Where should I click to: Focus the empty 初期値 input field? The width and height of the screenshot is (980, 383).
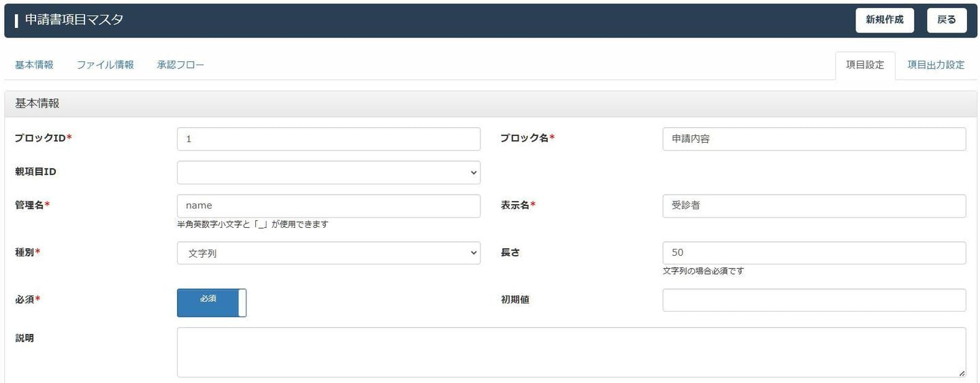tap(813, 300)
